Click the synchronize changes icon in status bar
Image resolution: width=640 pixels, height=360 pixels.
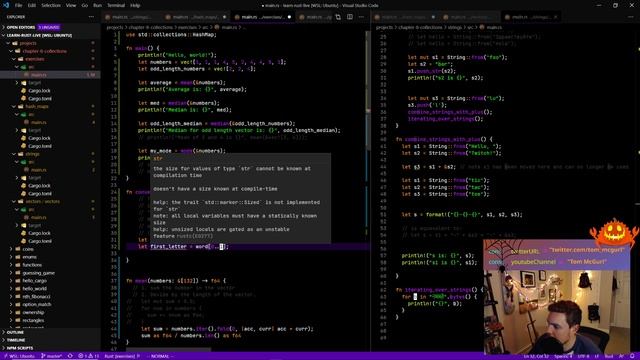point(70,356)
